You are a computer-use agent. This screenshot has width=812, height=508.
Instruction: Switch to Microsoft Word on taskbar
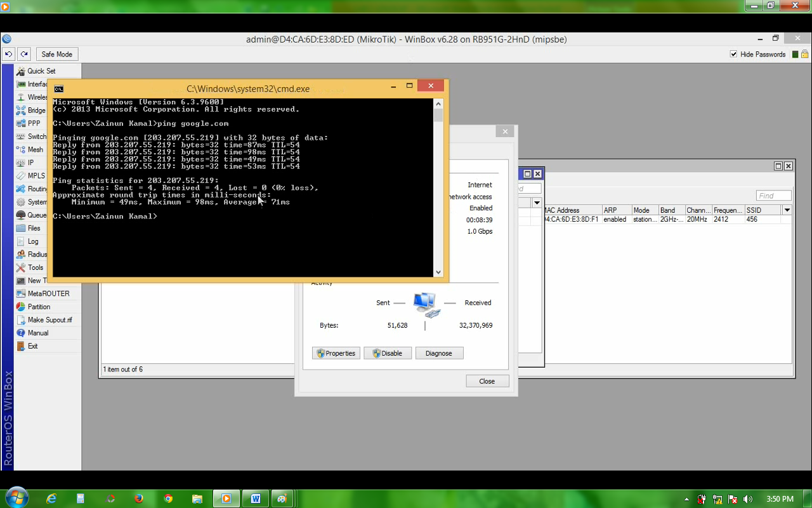tap(255, 498)
